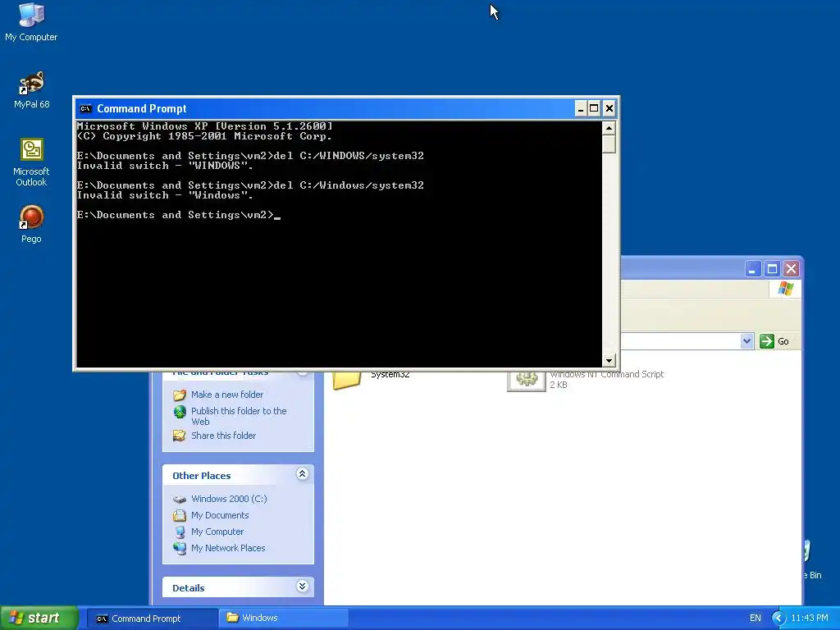This screenshot has width=840, height=630.
Task: Minimize the Command Prompt window
Action: [x=581, y=109]
